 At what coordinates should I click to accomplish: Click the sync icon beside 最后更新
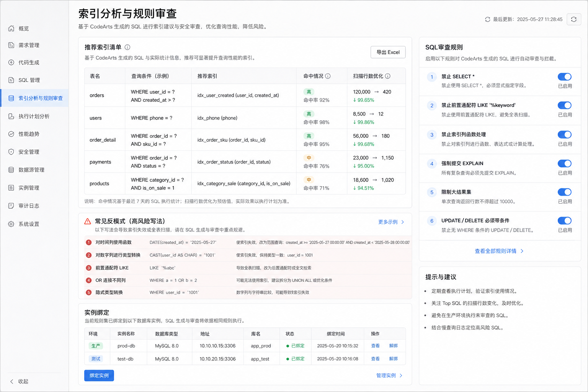click(x=488, y=19)
